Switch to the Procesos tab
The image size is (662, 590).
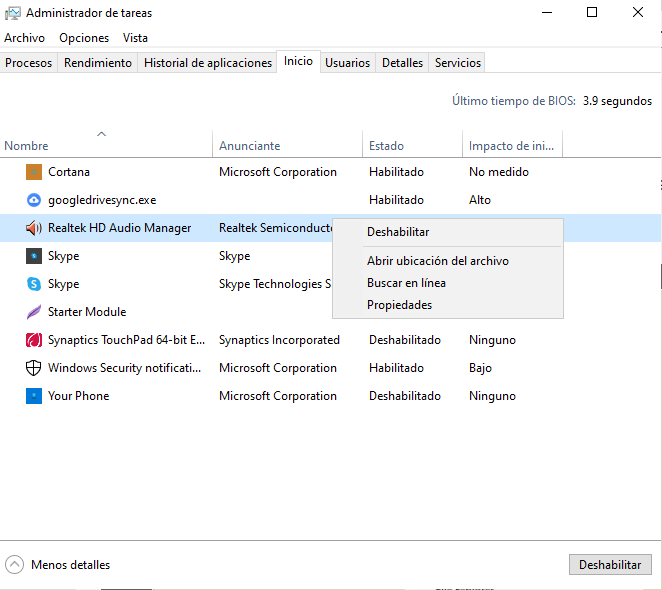28,63
